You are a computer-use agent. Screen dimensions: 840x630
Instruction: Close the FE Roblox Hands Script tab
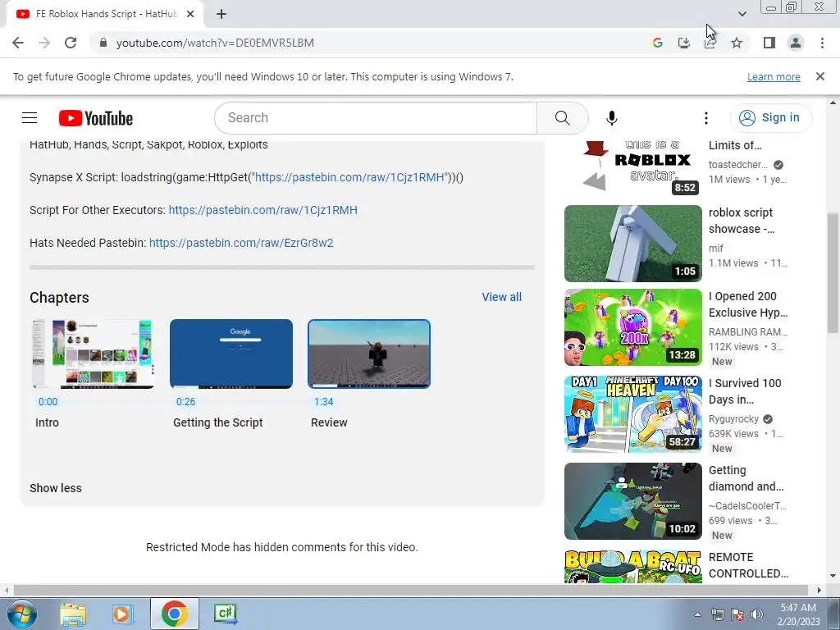(x=190, y=14)
